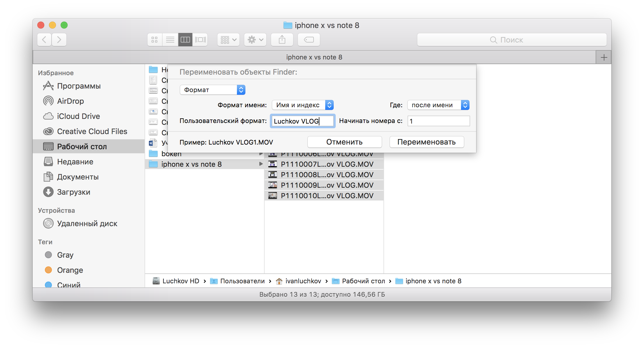This screenshot has width=644, height=348.
Task: Click the top folder icon in first column
Action: pyautogui.click(x=153, y=69)
